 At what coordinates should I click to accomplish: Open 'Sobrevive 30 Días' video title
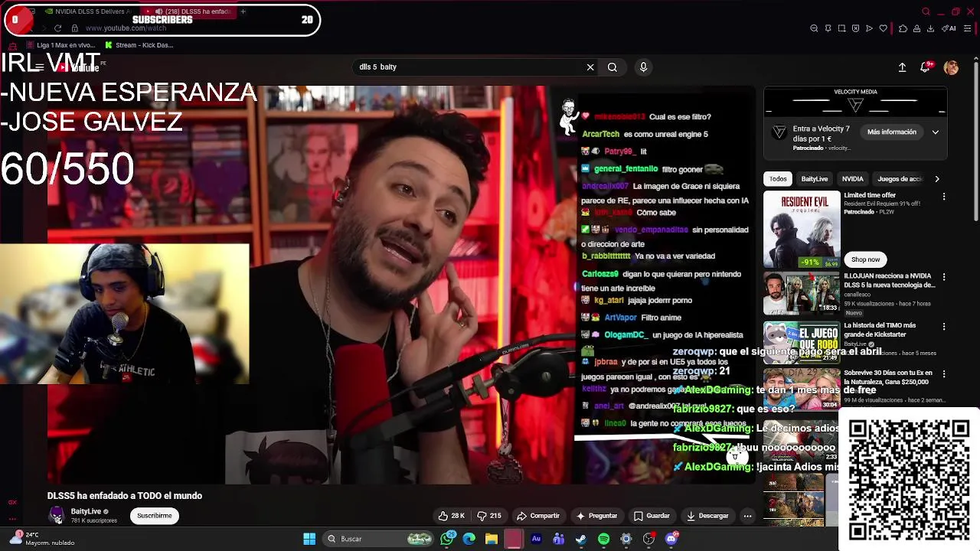coord(888,377)
